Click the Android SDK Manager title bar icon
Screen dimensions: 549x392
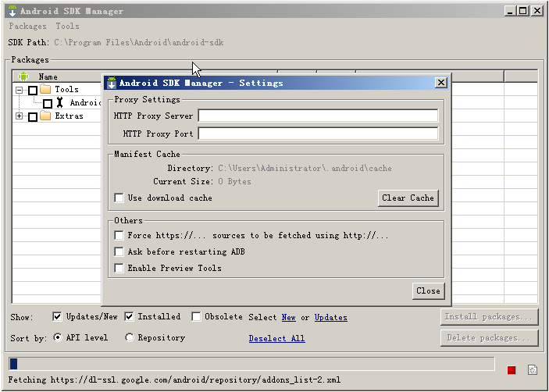point(12,11)
